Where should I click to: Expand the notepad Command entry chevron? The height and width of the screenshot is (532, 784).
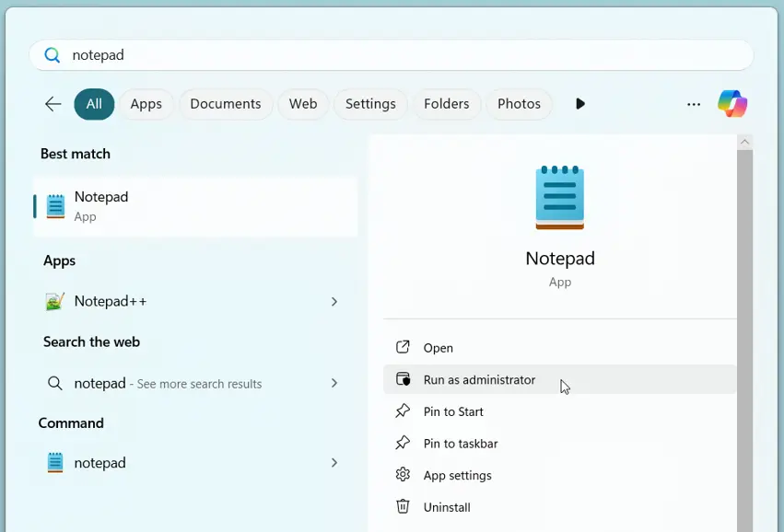[334, 463]
